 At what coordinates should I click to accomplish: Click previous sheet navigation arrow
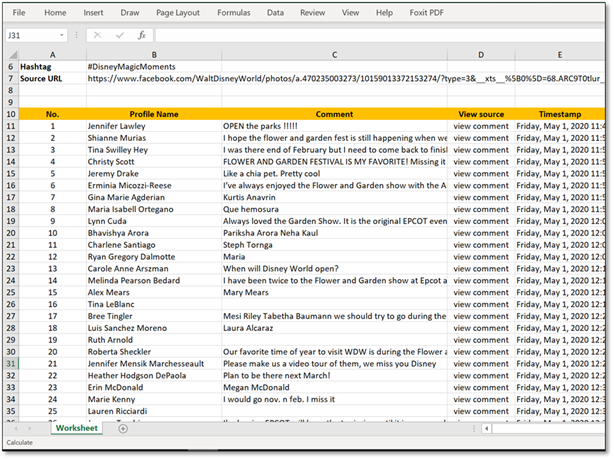click(15, 428)
